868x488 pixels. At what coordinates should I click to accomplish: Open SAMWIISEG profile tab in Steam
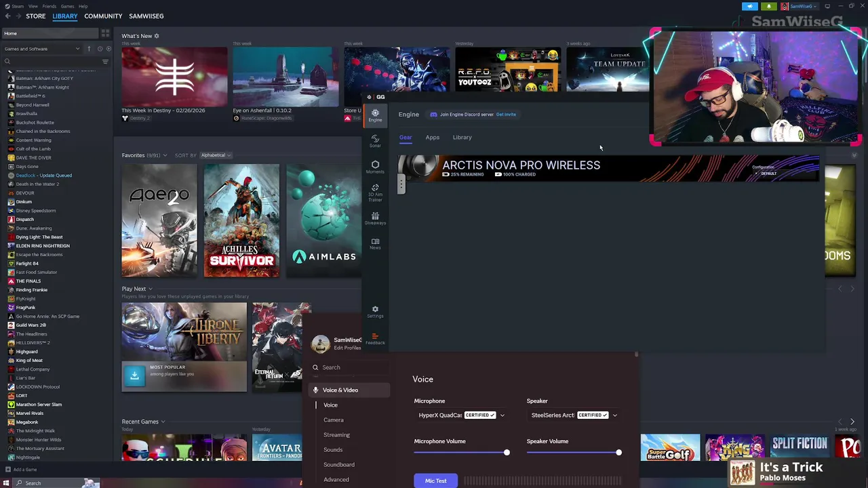[x=146, y=16]
